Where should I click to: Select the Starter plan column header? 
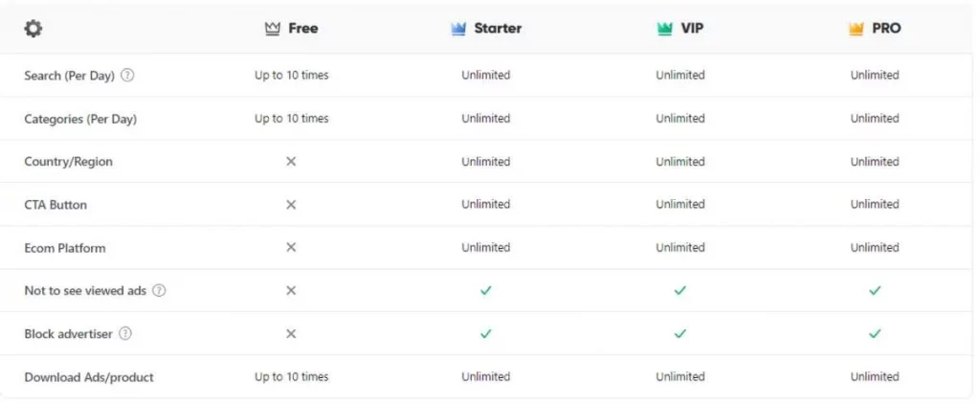pos(485,28)
